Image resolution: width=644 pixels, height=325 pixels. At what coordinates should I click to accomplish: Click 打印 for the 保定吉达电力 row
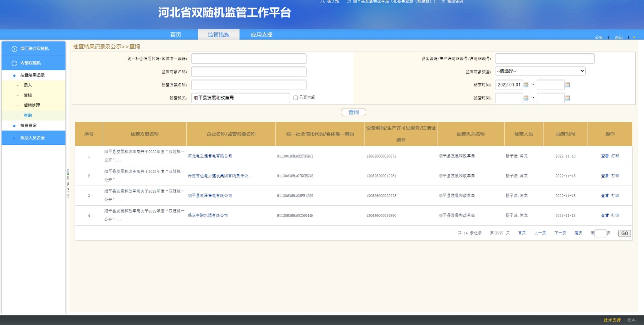click(x=615, y=176)
